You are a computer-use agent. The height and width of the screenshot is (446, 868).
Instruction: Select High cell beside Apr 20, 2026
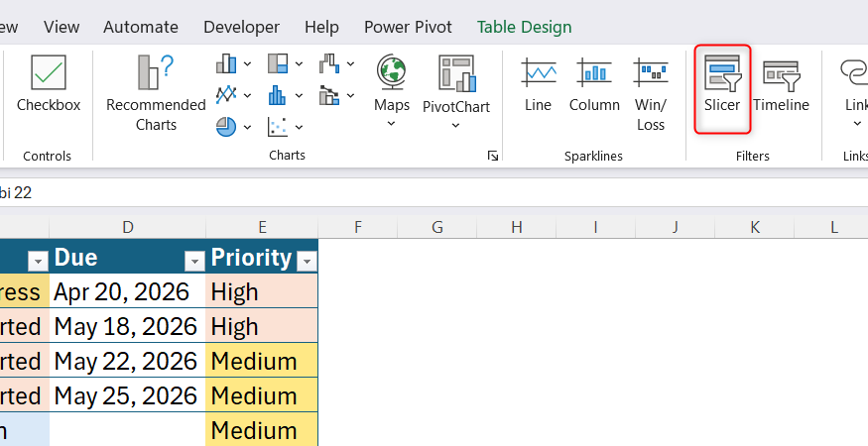[x=262, y=291]
